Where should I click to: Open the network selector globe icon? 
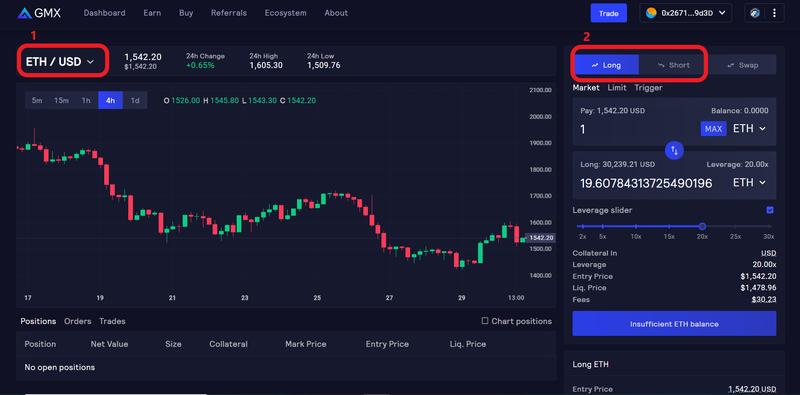pos(755,13)
